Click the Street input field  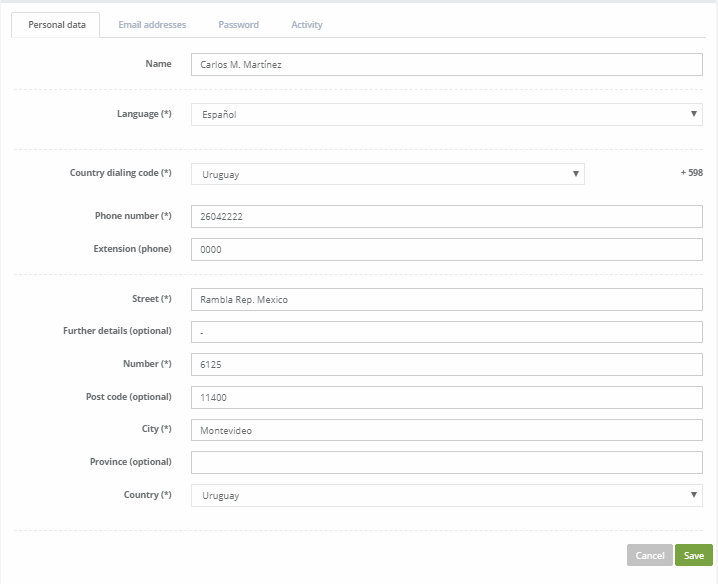tap(446, 300)
